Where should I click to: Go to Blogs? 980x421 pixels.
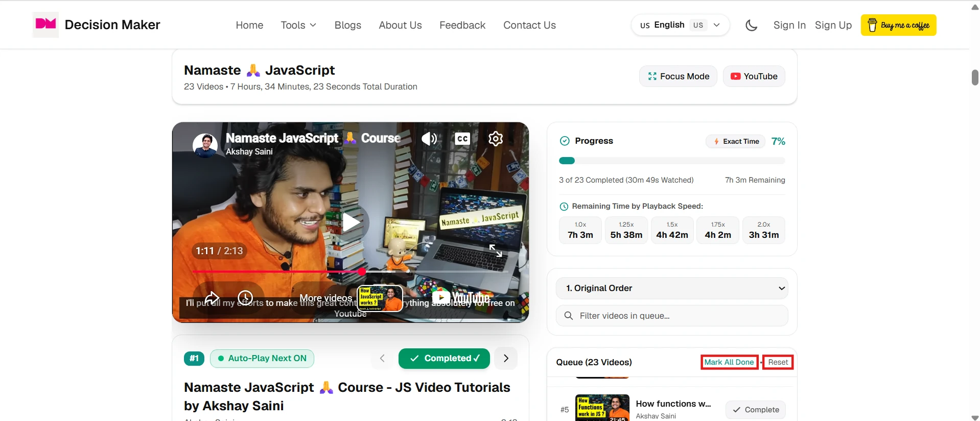[x=347, y=25]
